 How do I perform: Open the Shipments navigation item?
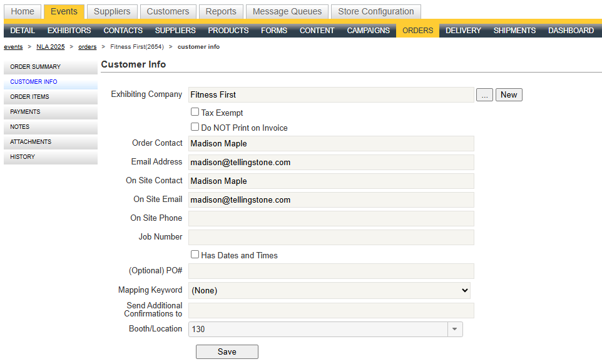pyautogui.click(x=514, y=31)
